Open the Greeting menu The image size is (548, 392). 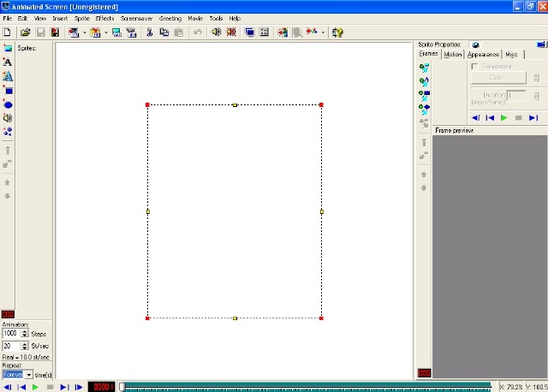[170, 19]
